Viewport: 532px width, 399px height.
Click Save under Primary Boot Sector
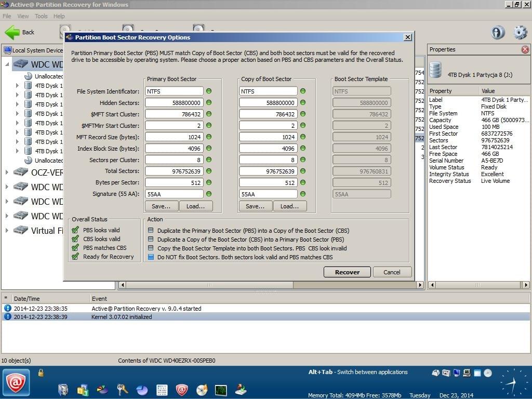[161, 206]
